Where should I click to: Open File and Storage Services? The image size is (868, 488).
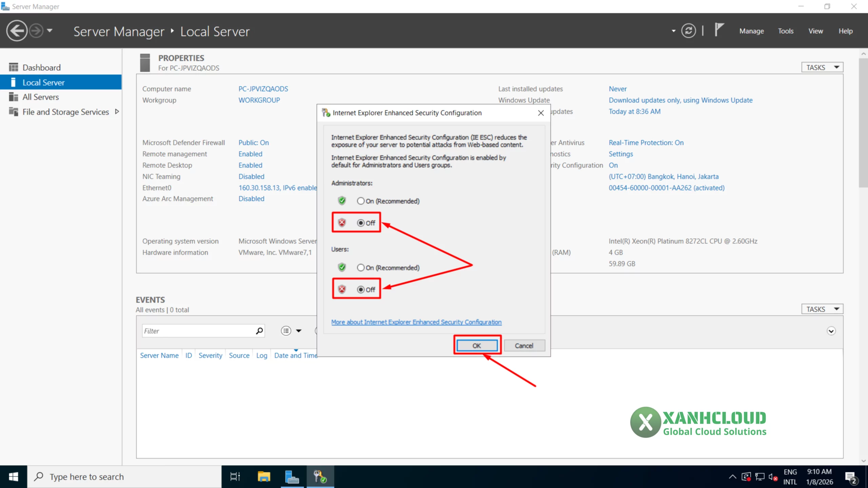click(65, 111)
